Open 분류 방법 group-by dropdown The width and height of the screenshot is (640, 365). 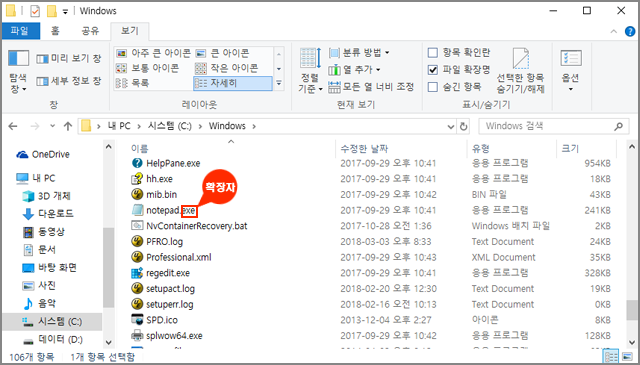(359, 52)
